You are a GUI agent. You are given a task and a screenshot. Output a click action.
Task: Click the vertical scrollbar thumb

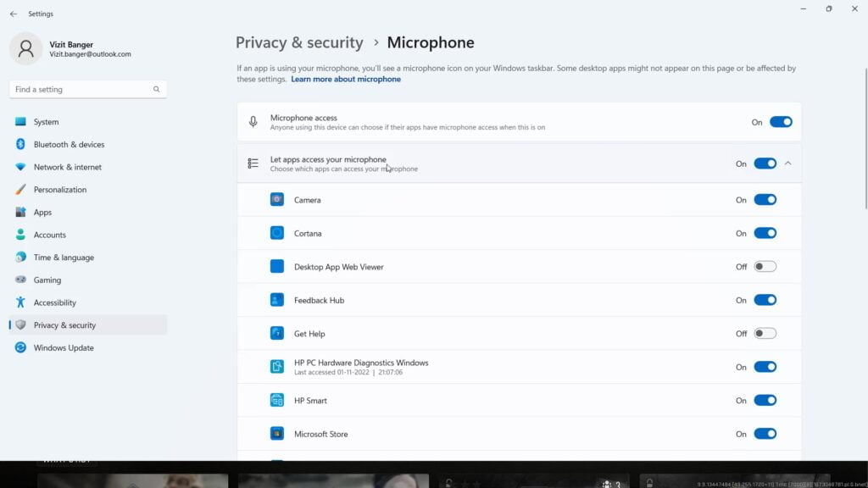point(865,138)
